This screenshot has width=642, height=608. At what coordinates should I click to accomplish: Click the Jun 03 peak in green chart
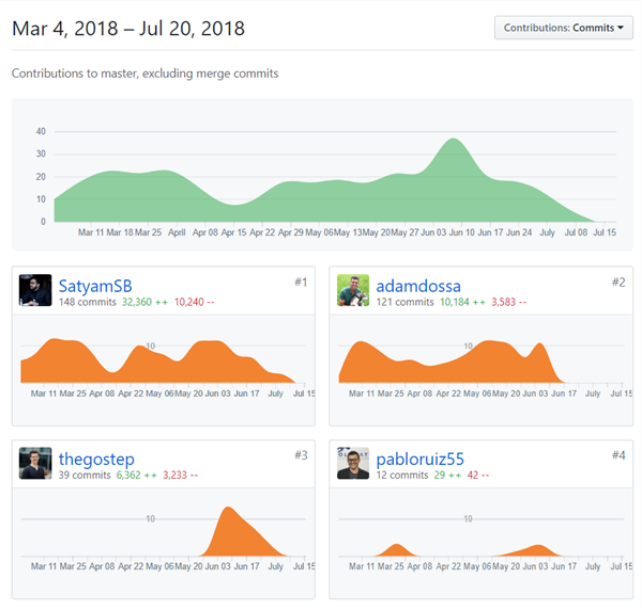pyautogui.click(x=453, y=141)
